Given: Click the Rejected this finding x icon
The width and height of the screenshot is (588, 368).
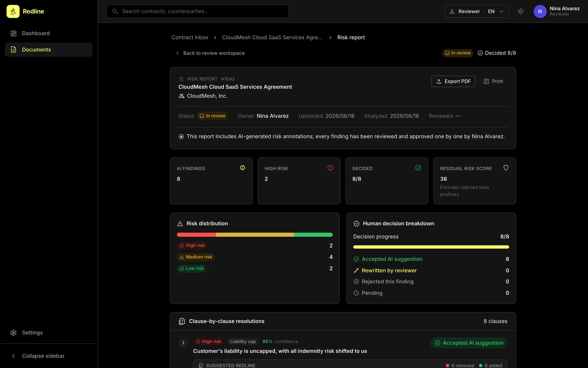Looking at the screenshot, I should pos(356,282).
